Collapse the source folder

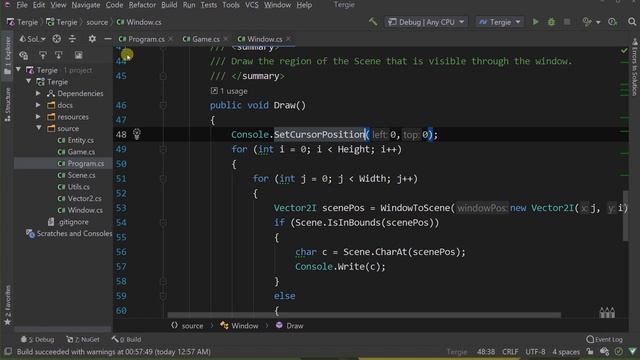point(39,128)
